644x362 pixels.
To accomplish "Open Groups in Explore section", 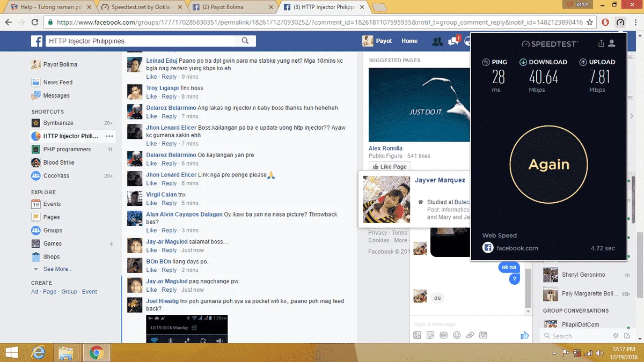I will (53, 230).
